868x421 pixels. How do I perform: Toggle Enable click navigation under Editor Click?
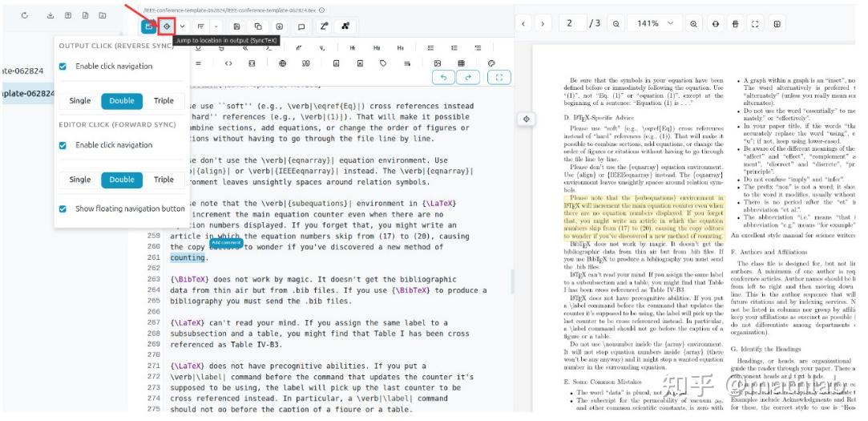(x=63, y=145)
